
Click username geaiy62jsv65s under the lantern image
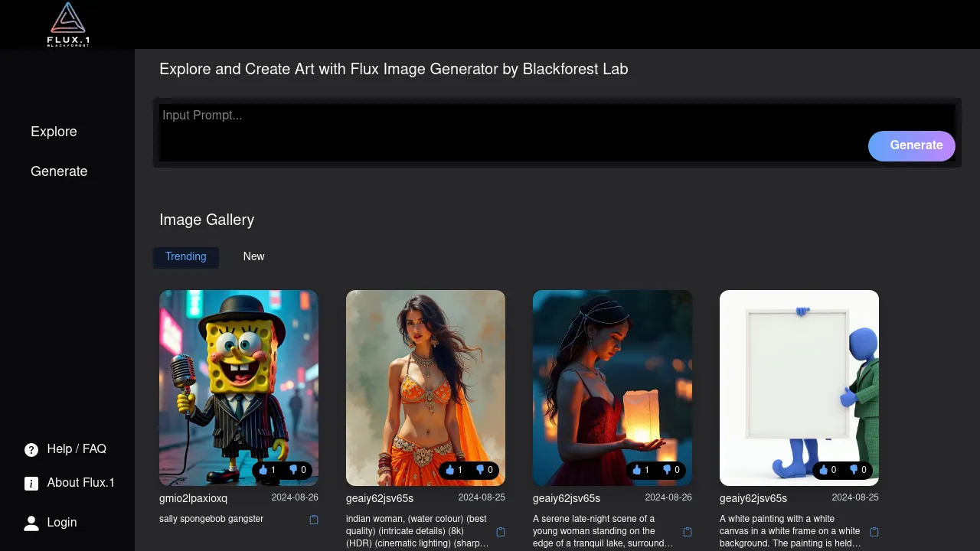(x=567, y=499)
